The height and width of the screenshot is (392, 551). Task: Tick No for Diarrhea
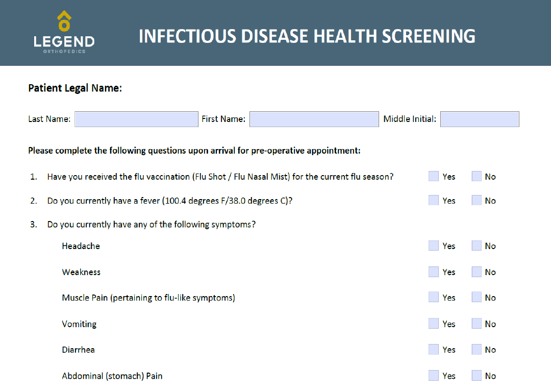[x=477, y=349]
